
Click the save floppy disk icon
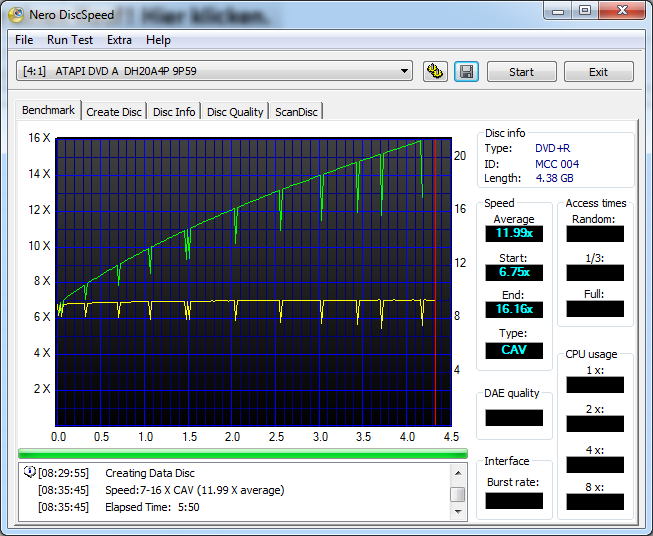(x=466, y=72)
